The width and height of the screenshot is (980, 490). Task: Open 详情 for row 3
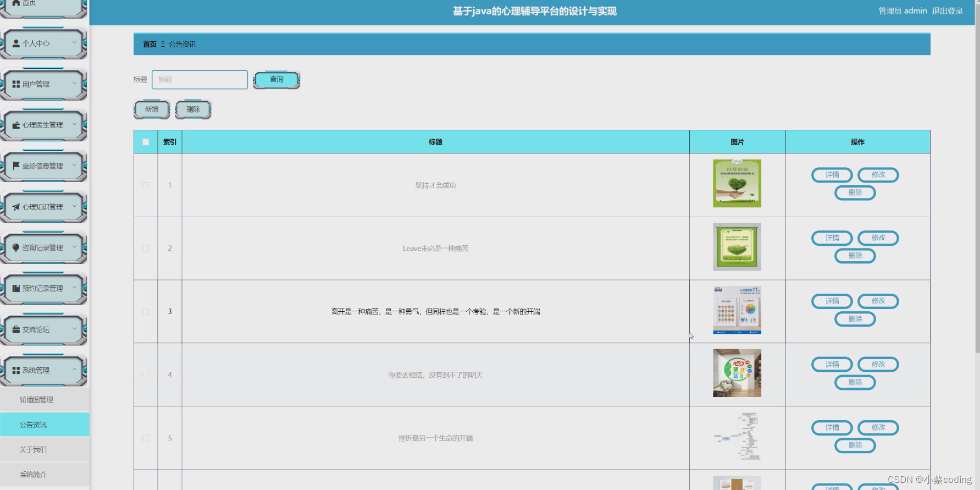(832, 301)
